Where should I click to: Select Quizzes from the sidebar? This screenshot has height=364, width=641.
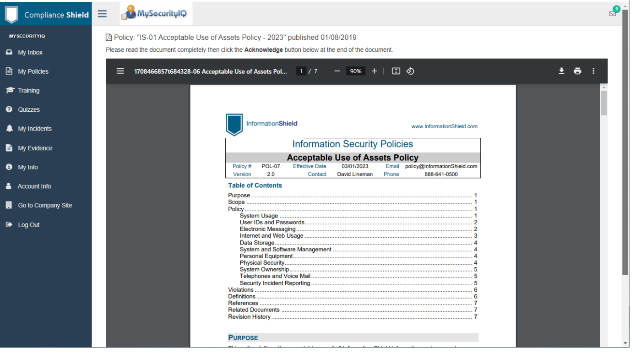(29, 109)
